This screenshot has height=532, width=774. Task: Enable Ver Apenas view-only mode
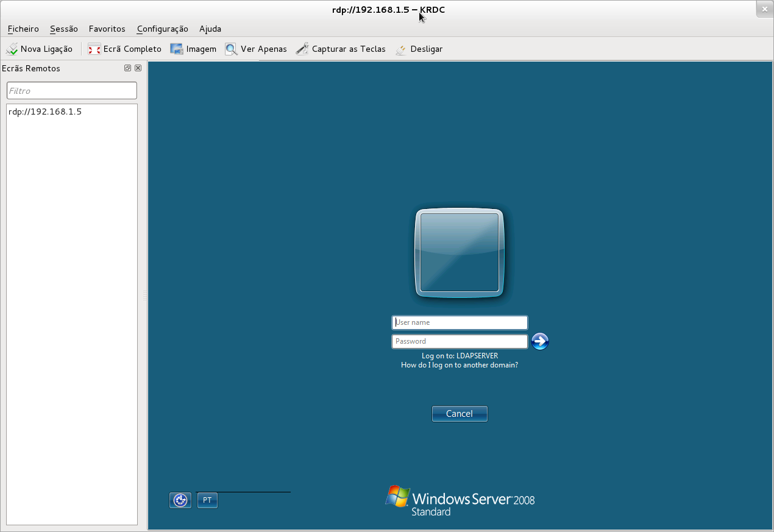click(x=232, y=49)
